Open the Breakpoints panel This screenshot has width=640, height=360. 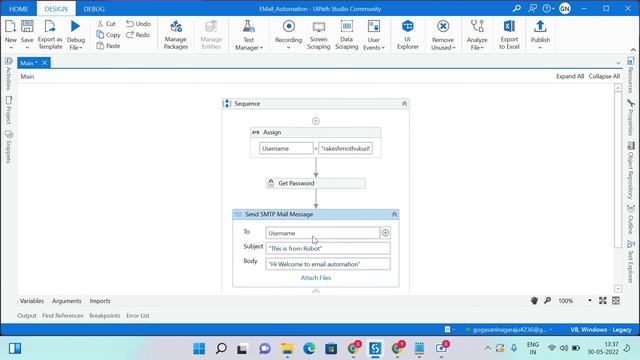(x=104, y=316)
